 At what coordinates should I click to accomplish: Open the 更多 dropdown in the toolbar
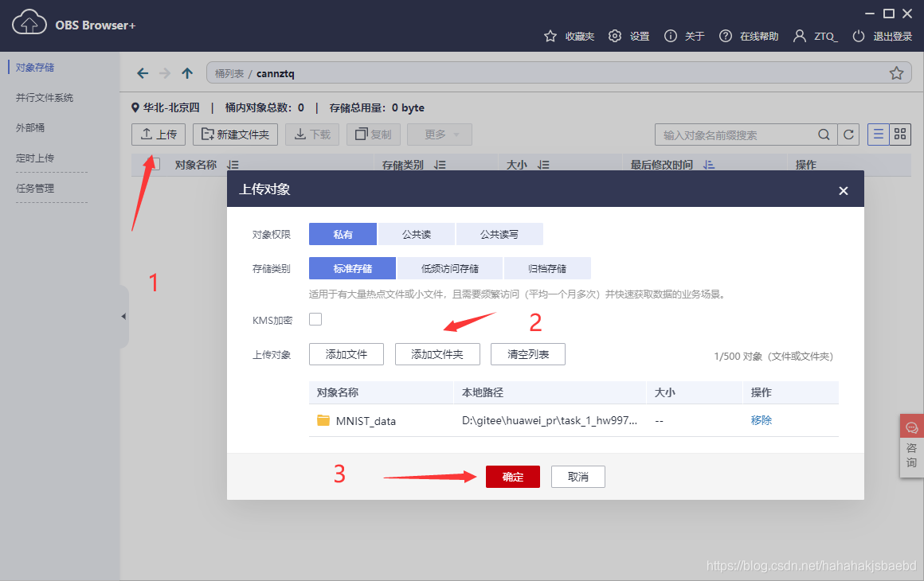tap(440, 135)
